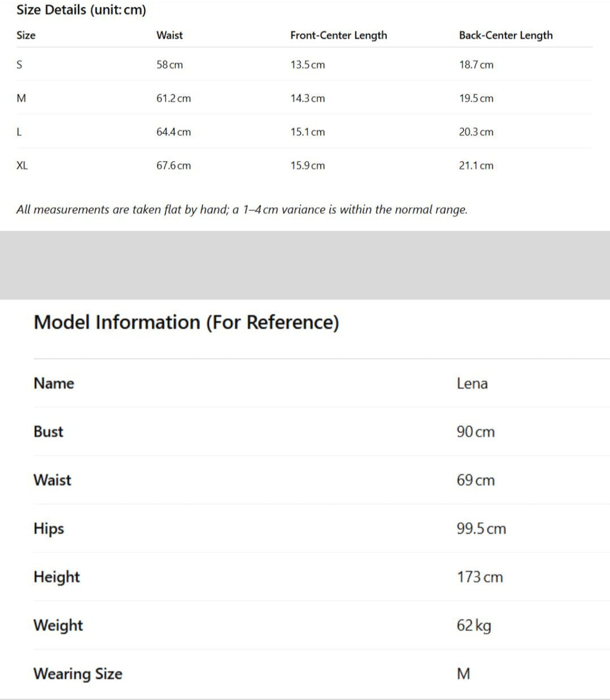Select the model name Lena
This screenshot has height=700, width=610.
(472, 383)
